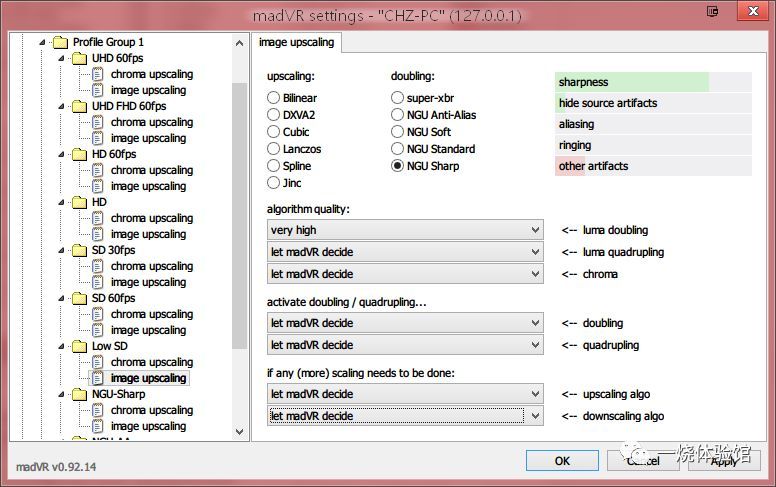Click page icon of chroma upscaling under HD
776x487 pixels.
coord(97,218)
